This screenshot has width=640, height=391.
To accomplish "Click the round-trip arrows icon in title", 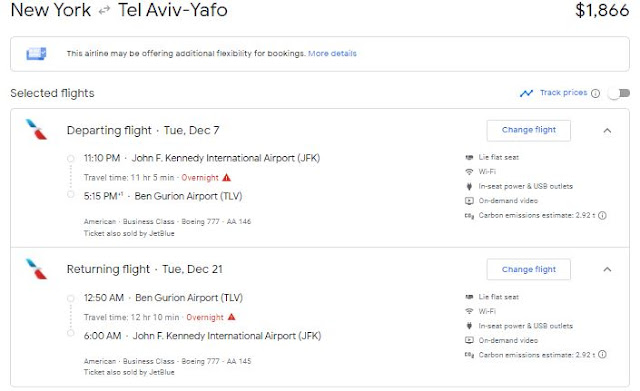I will tap(104, 10).
